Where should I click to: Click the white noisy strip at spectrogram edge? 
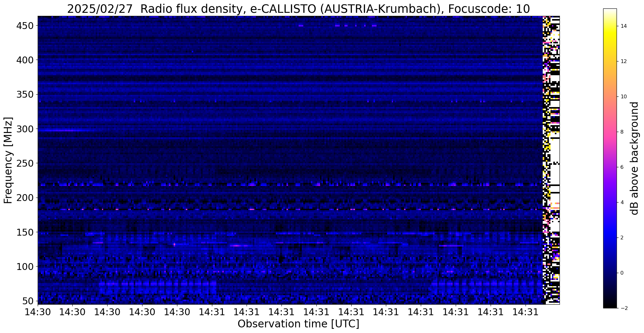tap(551, 160)
